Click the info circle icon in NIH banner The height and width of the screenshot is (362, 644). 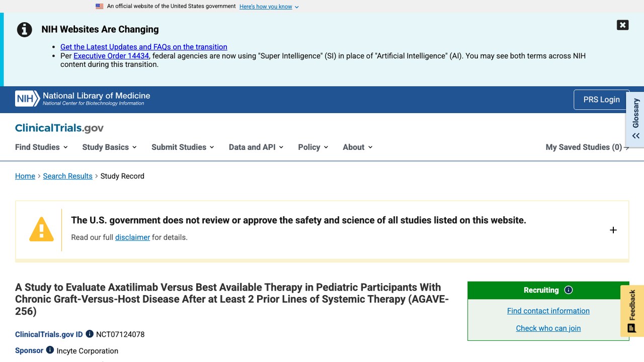24,30
